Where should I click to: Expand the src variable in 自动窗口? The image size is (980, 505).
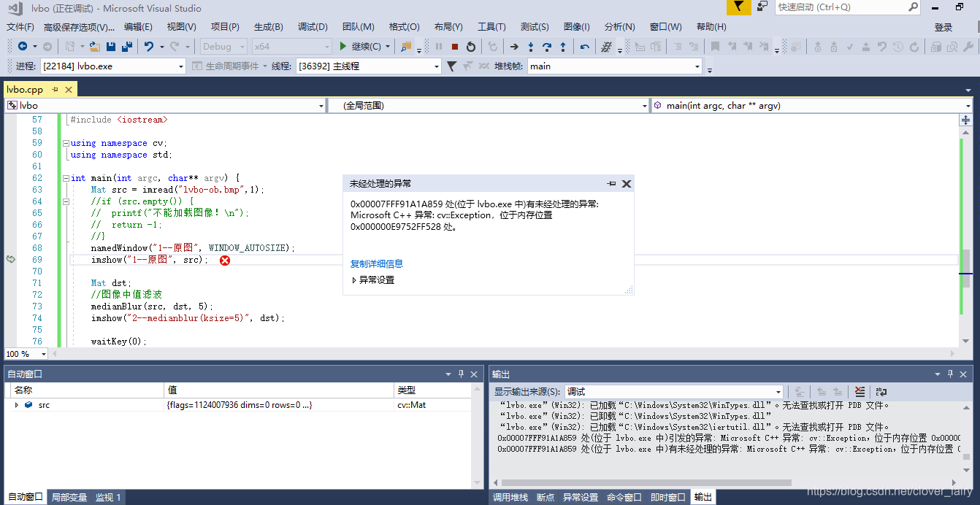coord(18,404)
